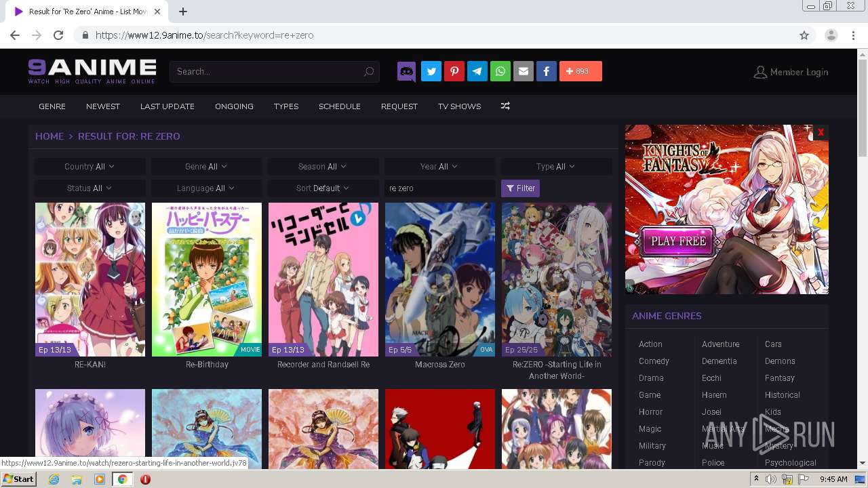Click the Filter button

click(x=520, y=188)
